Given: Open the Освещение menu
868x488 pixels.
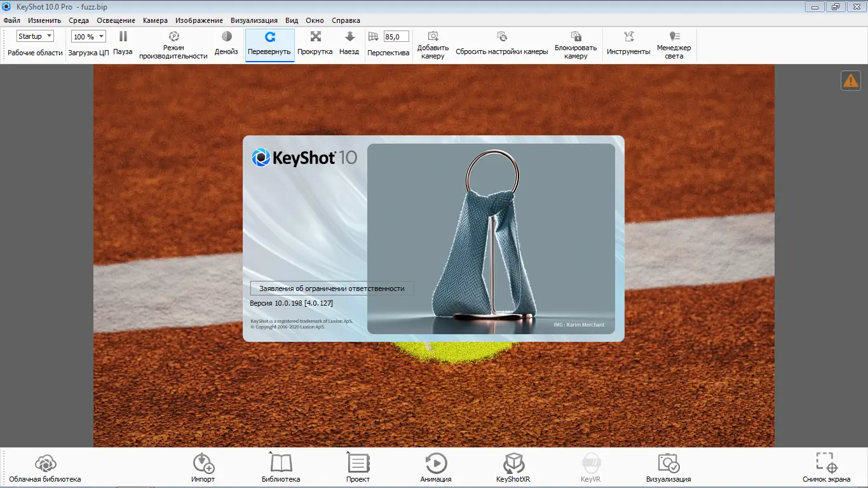Looking at the screenshot, I should 116,20.
